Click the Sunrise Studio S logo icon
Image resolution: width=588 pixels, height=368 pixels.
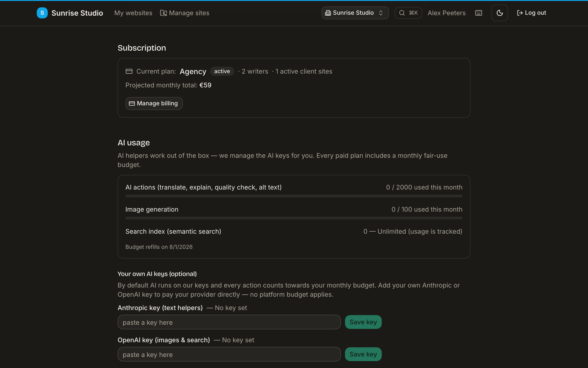[42, 13]
